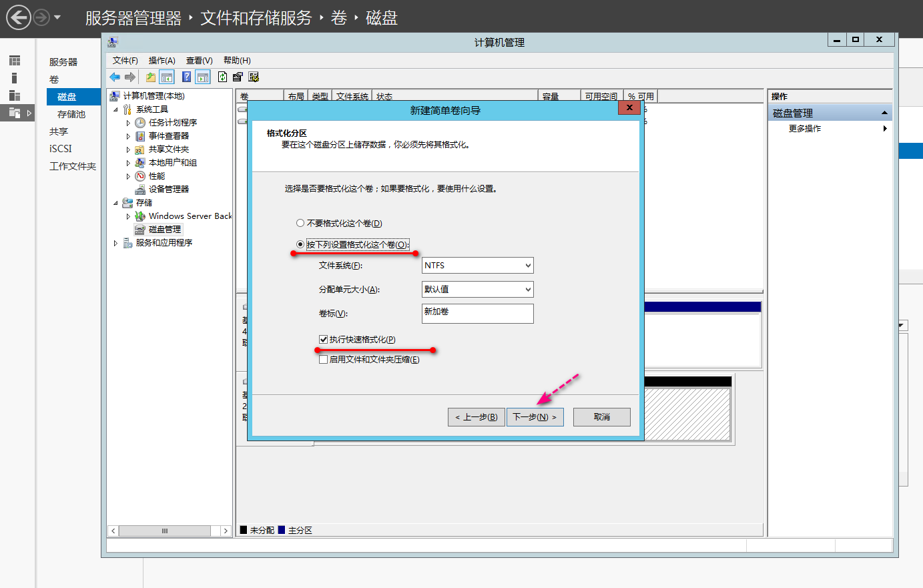Expand the 事件查看器 tree arrow
This screenshot has height=588, width=923.
click(x=128, y=136)
